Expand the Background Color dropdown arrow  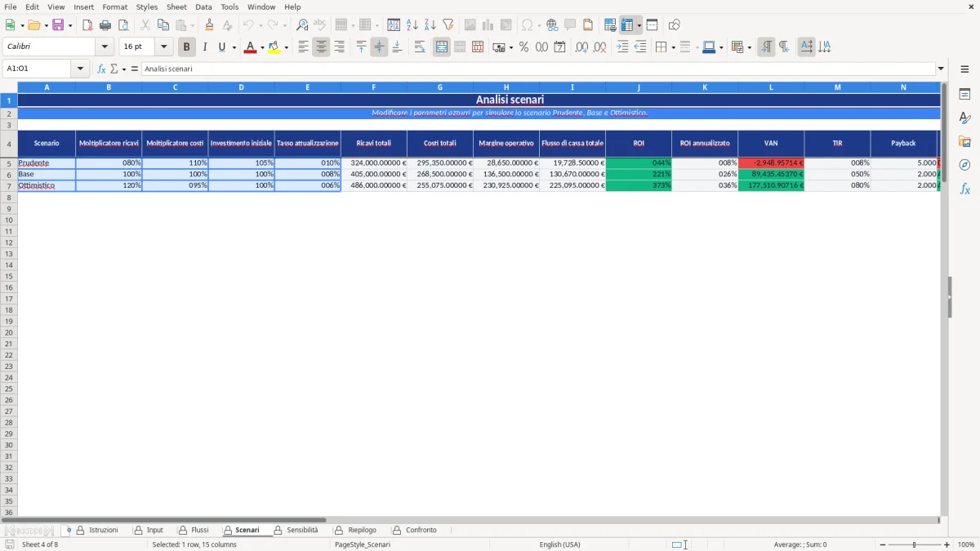pos(286,47)
